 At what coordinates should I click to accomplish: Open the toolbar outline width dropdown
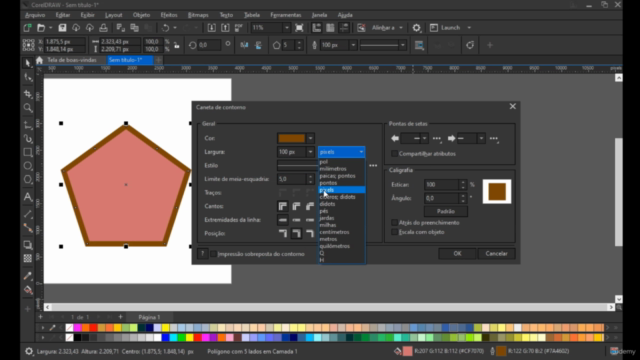click(x=353, y=45)
